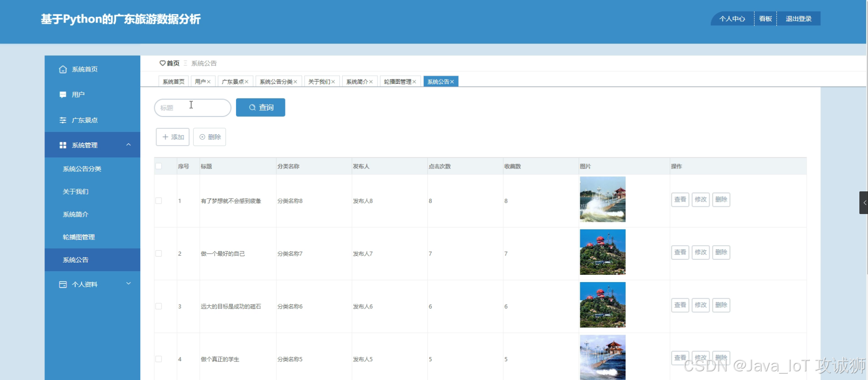The height and width of the screenshot is (380, 868).
Task: Open the image thumbnail in row 发布人6
Action: (603, 305)
